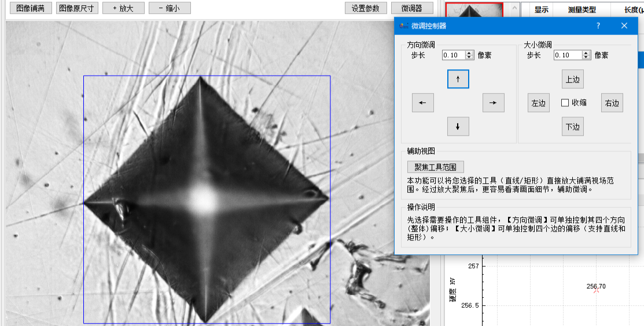Click the left arrow direction nudge button
The height and width of the screenshot is (326, 644).
tap(422, 102)
